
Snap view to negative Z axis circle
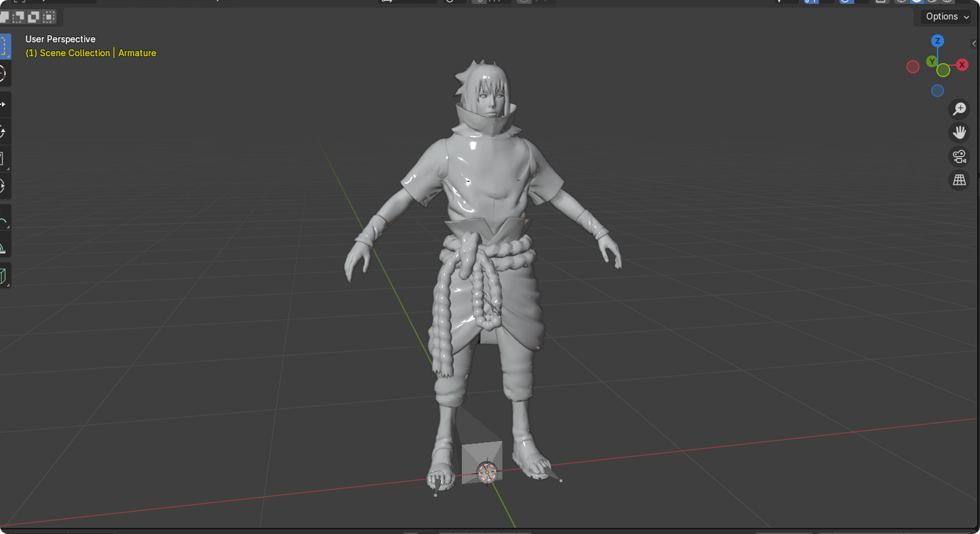click(938, 91)
